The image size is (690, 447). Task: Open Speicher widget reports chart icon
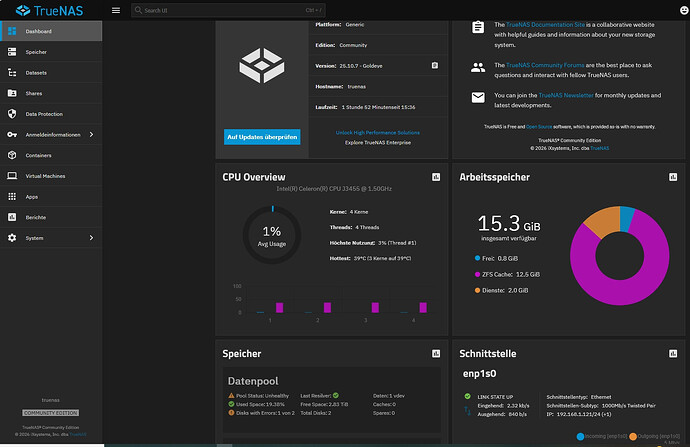(436, 354)
